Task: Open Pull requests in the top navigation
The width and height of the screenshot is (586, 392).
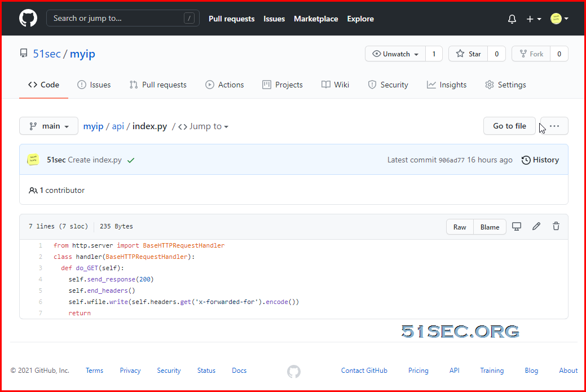Action: point(231,19)
